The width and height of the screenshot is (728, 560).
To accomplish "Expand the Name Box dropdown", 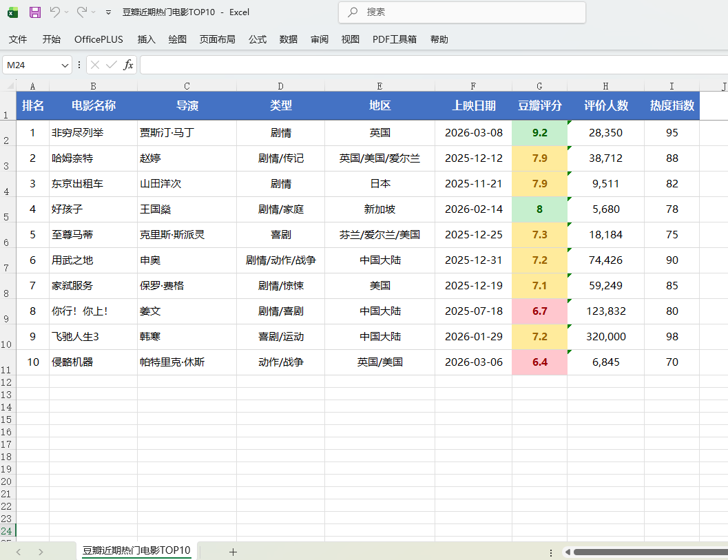I will (x=65, y=65).
